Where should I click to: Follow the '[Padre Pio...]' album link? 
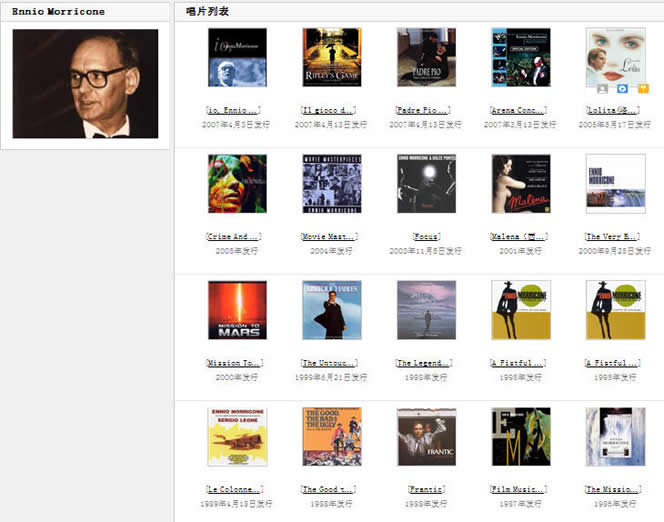423,110
